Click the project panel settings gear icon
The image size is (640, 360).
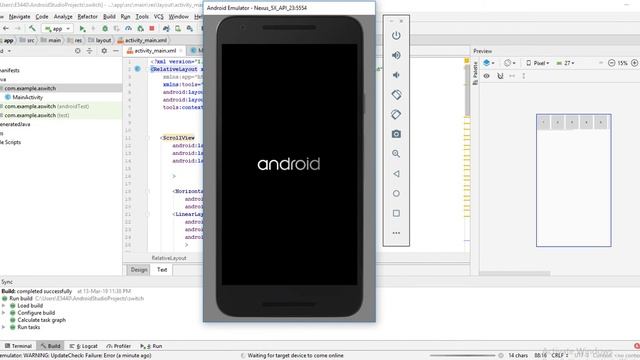[104, 51]
